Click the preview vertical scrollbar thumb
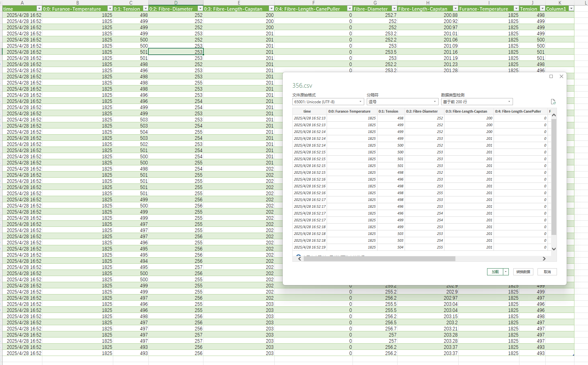This screenshot has width=588, height=365. [554, 177]
